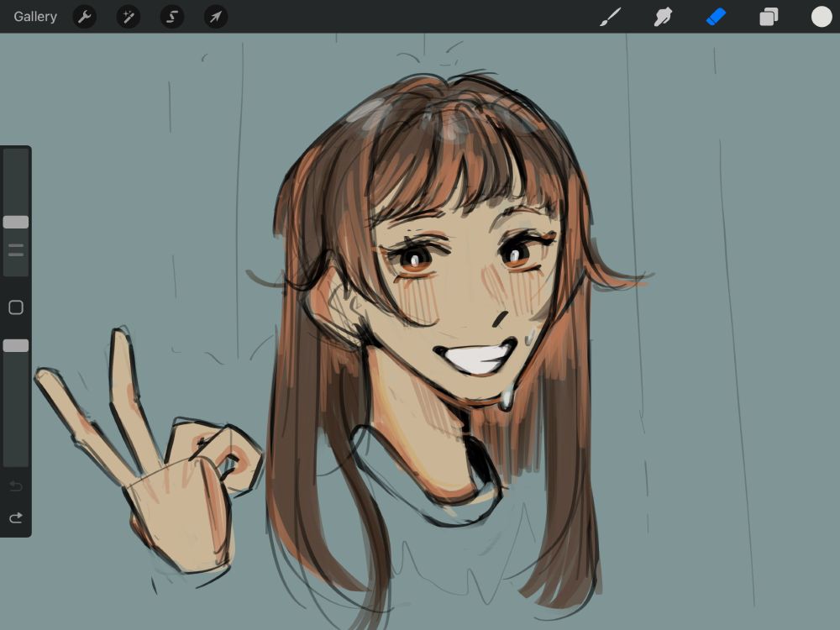Viewport: 840px width, 630px height.
Task: Select the Brush paint tool
Action: [x=611, y=17]
